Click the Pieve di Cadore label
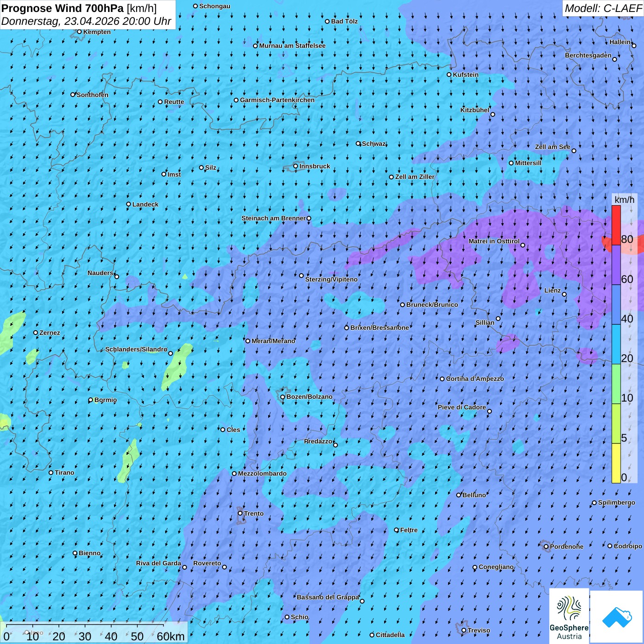Viewport: 644px width, 644px height. [461, 407]
